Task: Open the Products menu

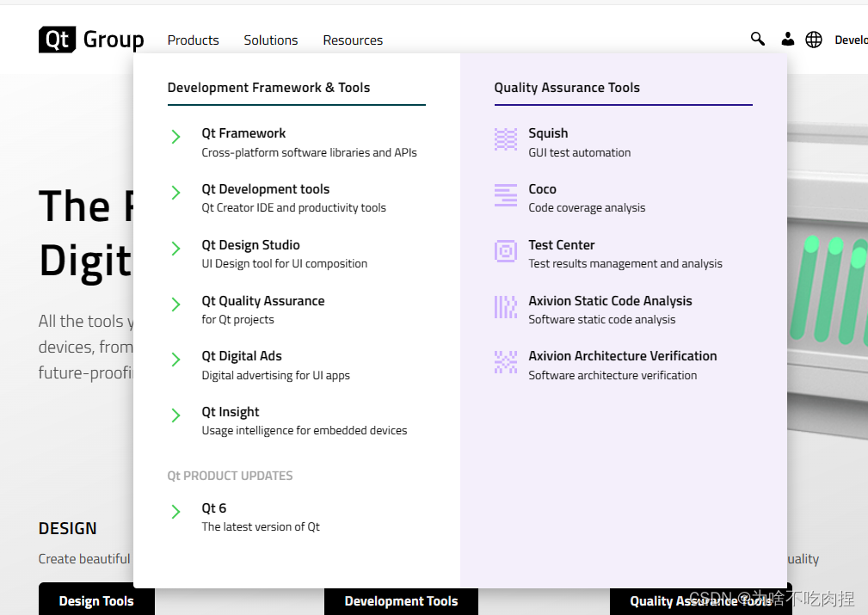Action: tap(194, 40)
